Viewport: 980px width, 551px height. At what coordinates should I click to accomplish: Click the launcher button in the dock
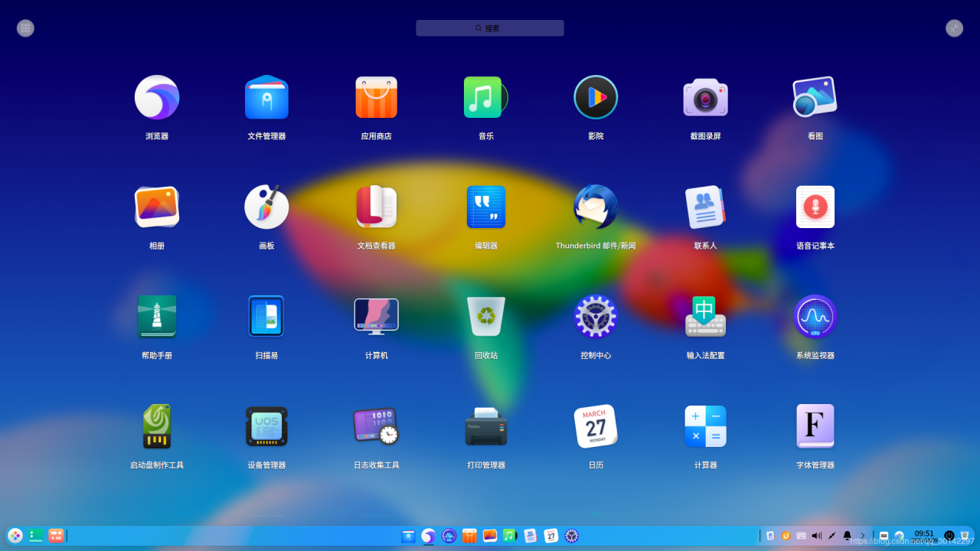(15, 536)
